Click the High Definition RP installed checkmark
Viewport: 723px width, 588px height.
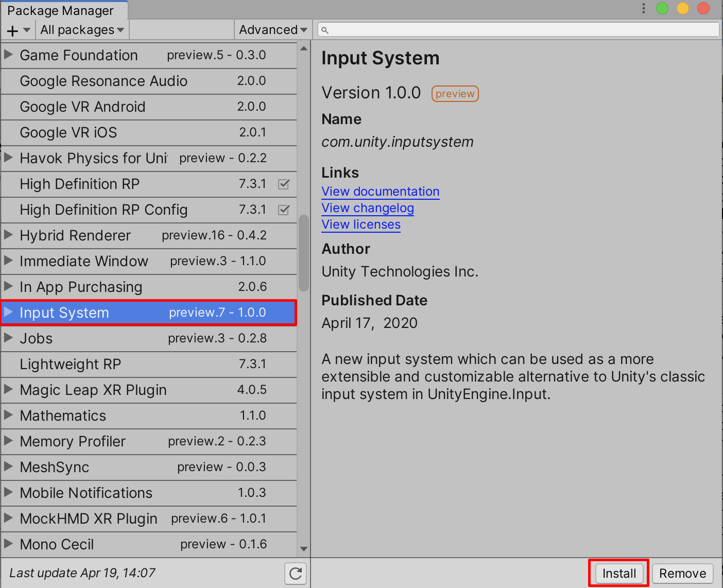tap(284, 184)
